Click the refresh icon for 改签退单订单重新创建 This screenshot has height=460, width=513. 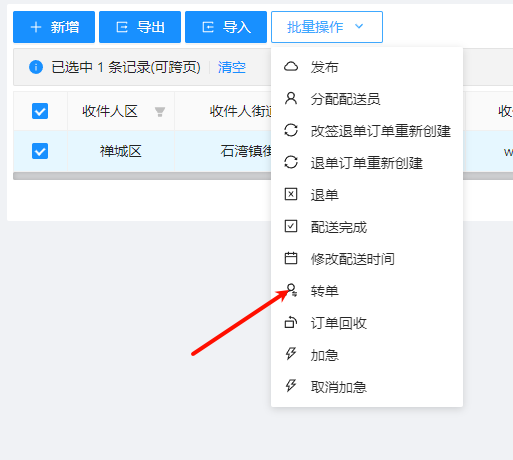[x=291, y=130]
